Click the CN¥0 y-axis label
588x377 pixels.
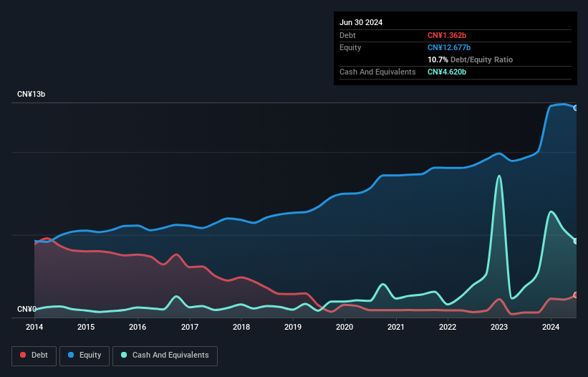coord(26,309)
